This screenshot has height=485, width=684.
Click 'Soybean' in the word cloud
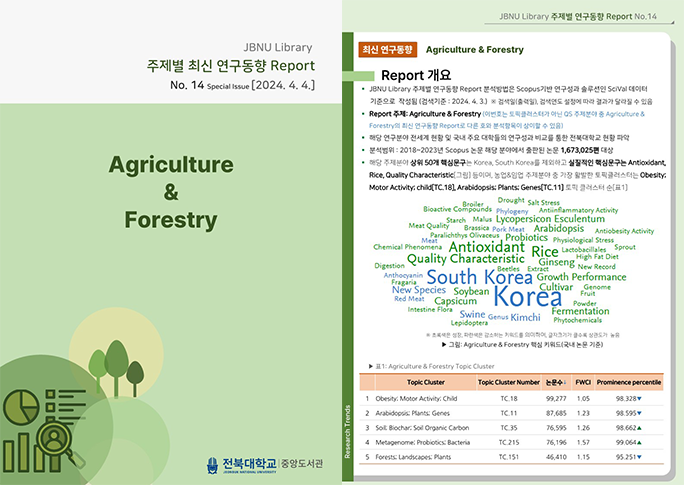[471, 291]
